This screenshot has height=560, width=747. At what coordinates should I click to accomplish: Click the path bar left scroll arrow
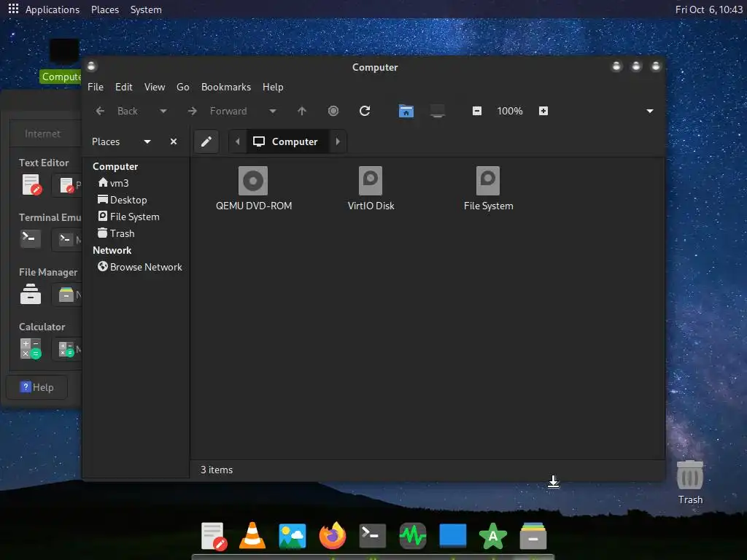238,141
